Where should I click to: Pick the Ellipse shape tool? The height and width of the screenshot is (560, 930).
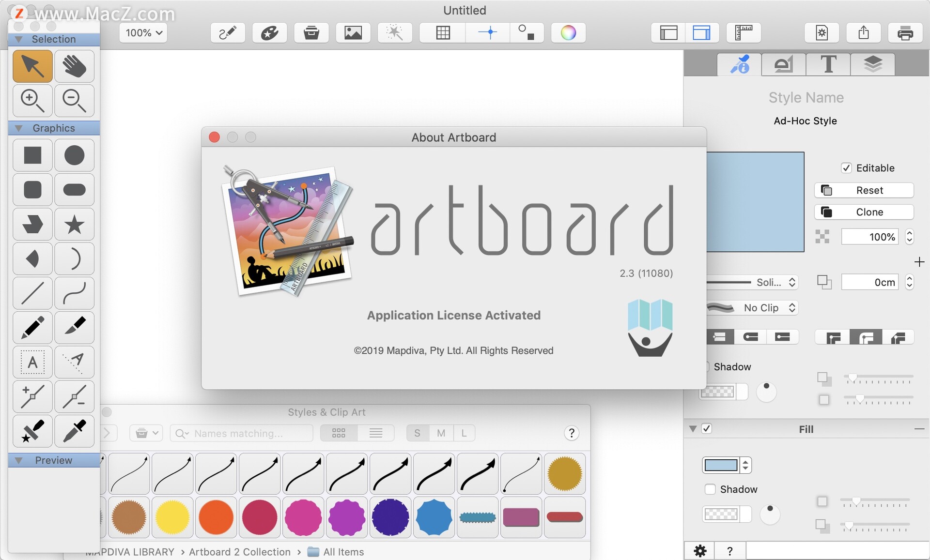(x=74, y=155)
